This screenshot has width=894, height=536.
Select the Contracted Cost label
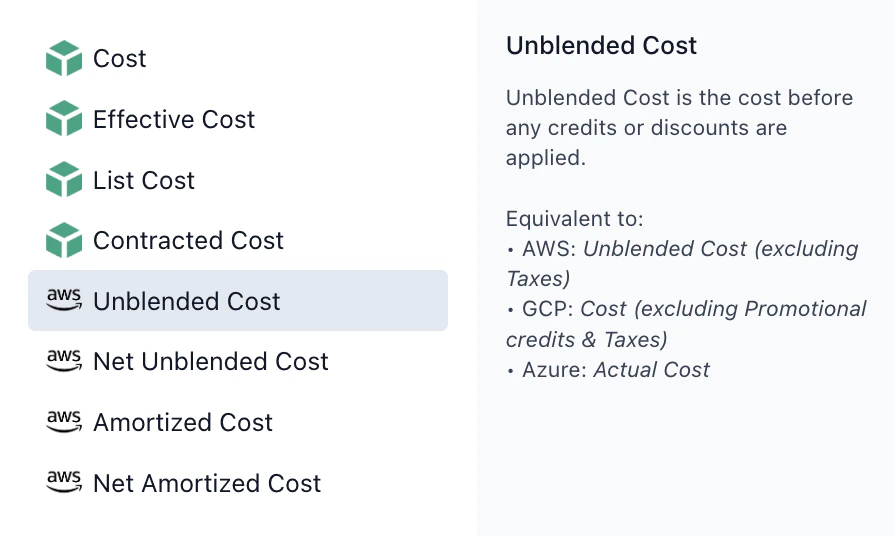(188, 241)
